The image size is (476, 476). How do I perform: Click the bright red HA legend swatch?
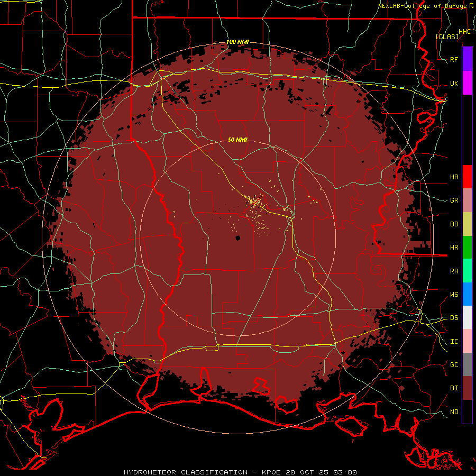tap(467, 177)
